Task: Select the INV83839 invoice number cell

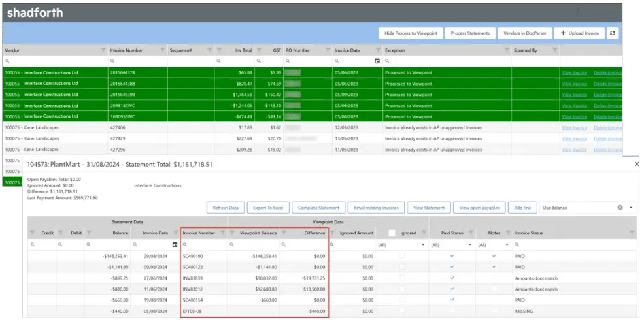Action: 204,278
